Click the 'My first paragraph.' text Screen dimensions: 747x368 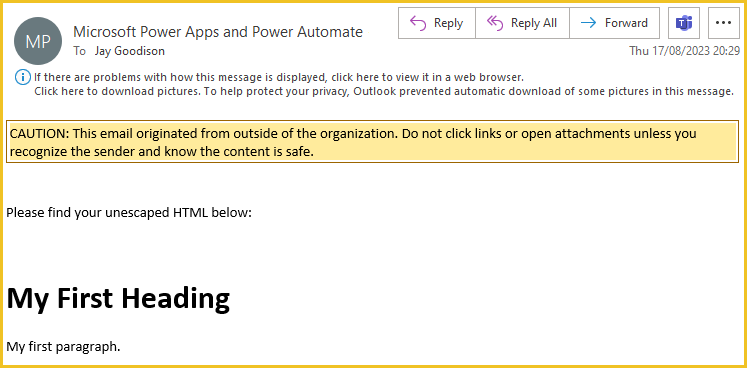tap(63, 347)
